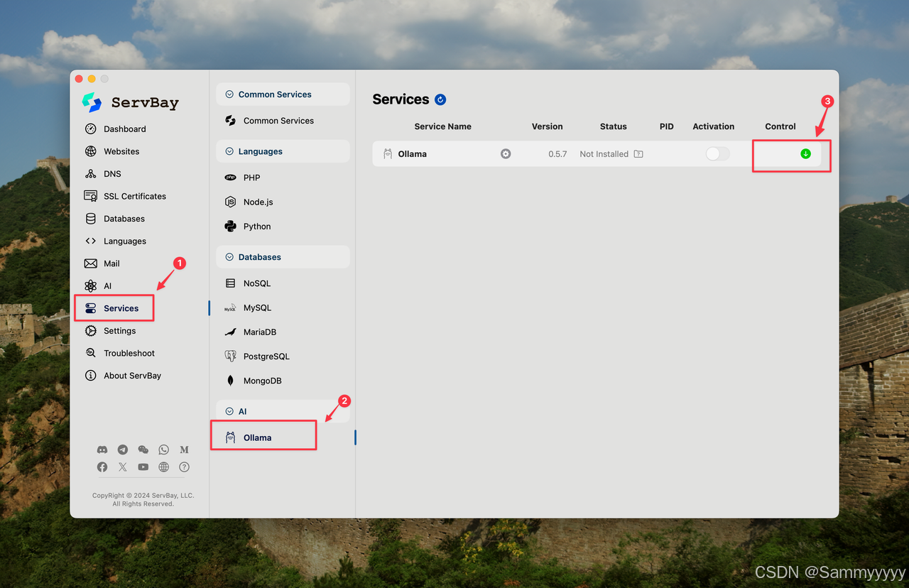Open SSL Certificates page
Image resolution: width=909 pixels, height=588 pixels.
(x=125, y=196)
